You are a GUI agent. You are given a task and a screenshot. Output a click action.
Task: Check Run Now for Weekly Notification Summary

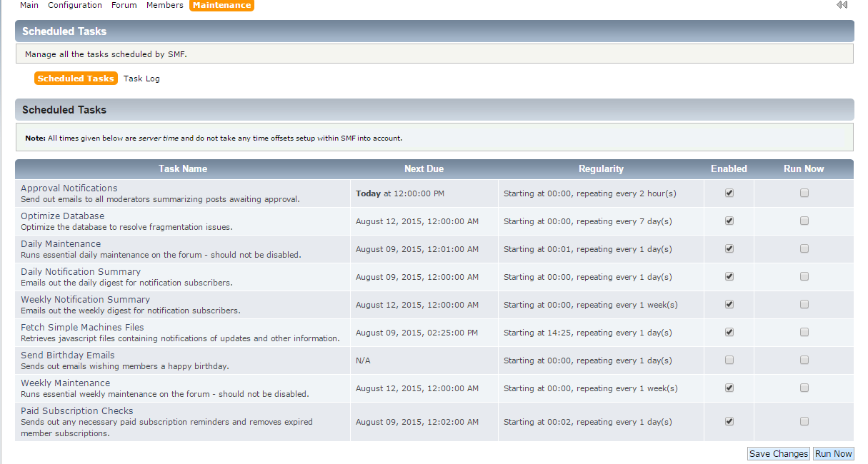804,304
